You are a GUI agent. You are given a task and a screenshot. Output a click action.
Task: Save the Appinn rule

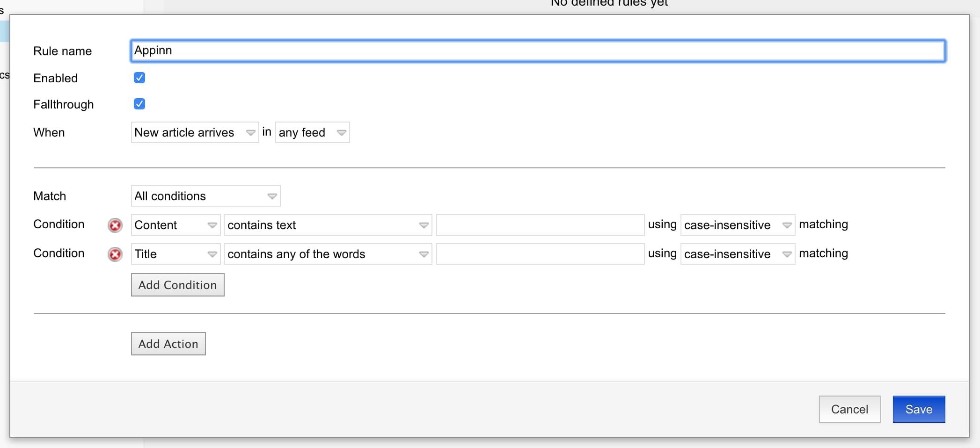919,409
